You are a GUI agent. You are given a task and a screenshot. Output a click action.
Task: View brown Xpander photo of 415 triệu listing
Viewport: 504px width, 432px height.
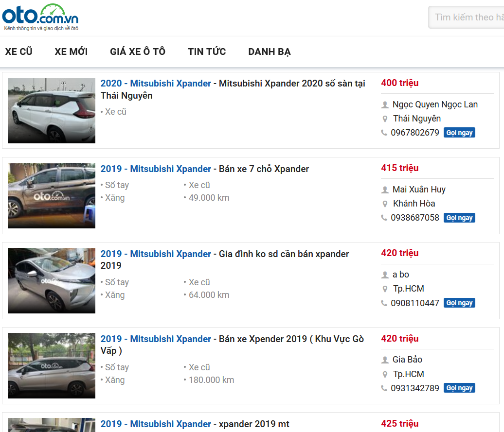pyautogui.click(x=52, y=195)
